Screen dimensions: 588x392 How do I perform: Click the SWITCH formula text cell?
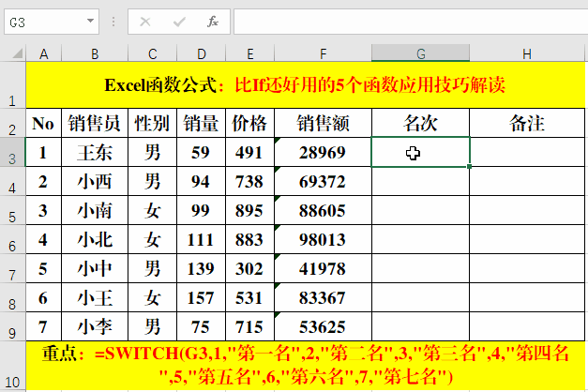click(x=307, y=366)
